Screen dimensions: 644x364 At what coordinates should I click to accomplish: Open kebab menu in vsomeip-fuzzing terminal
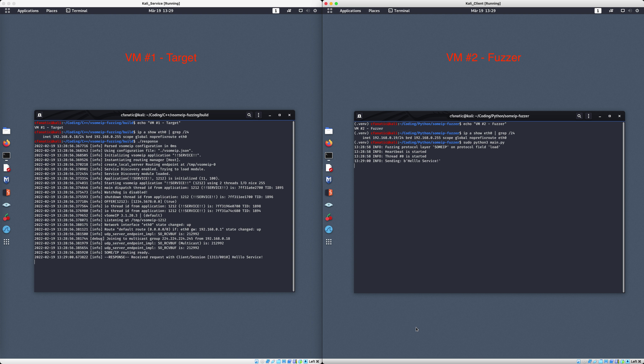tap(258, 115)
